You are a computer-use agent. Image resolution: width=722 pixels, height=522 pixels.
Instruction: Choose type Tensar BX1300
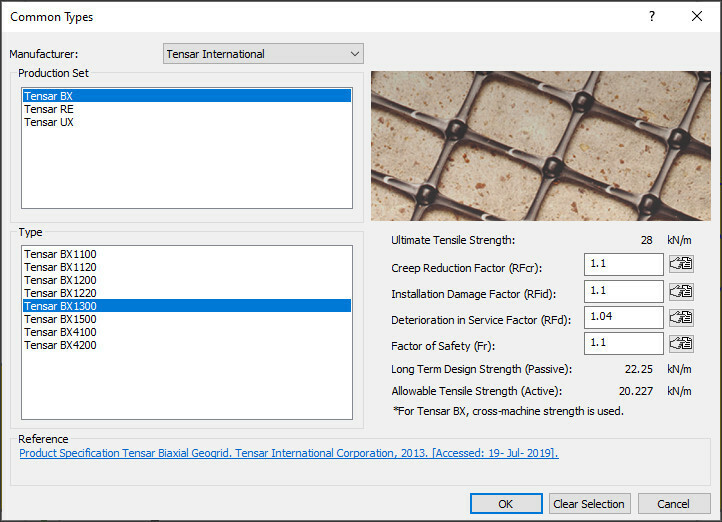pyautogui.click(x=187, y=306)
